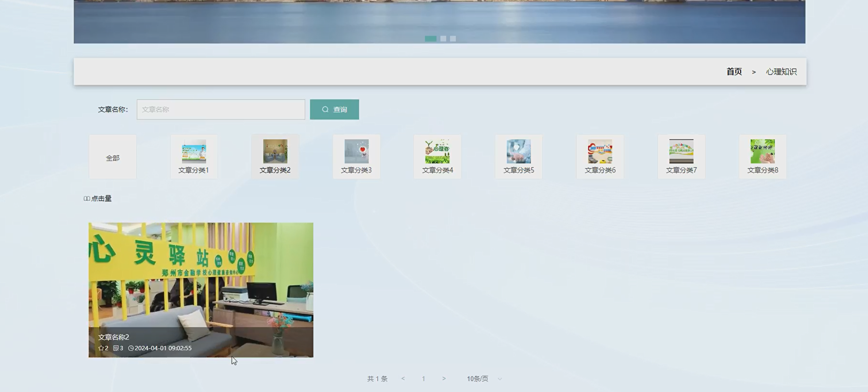
Task: Switch to third carousel slide dot
Action: click(x=453, y=39)
